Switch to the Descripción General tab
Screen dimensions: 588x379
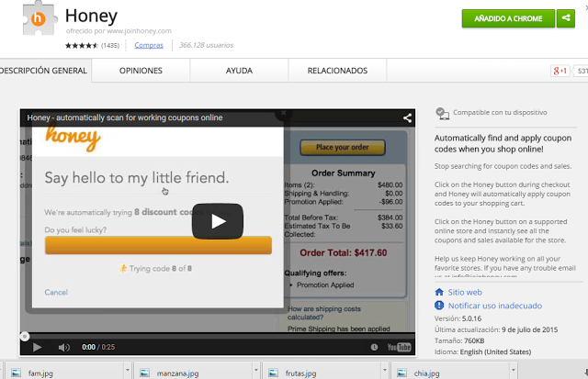pos(43,71)
